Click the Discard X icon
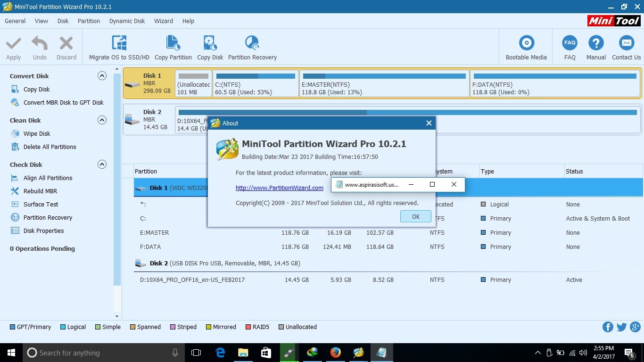 click(x=66, y=44)
